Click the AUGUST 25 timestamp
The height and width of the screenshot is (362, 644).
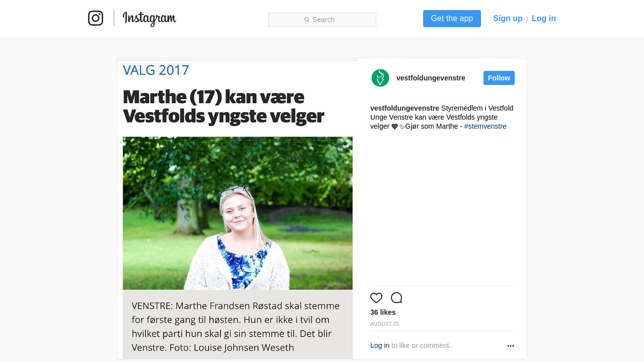[x=384, y=324]
